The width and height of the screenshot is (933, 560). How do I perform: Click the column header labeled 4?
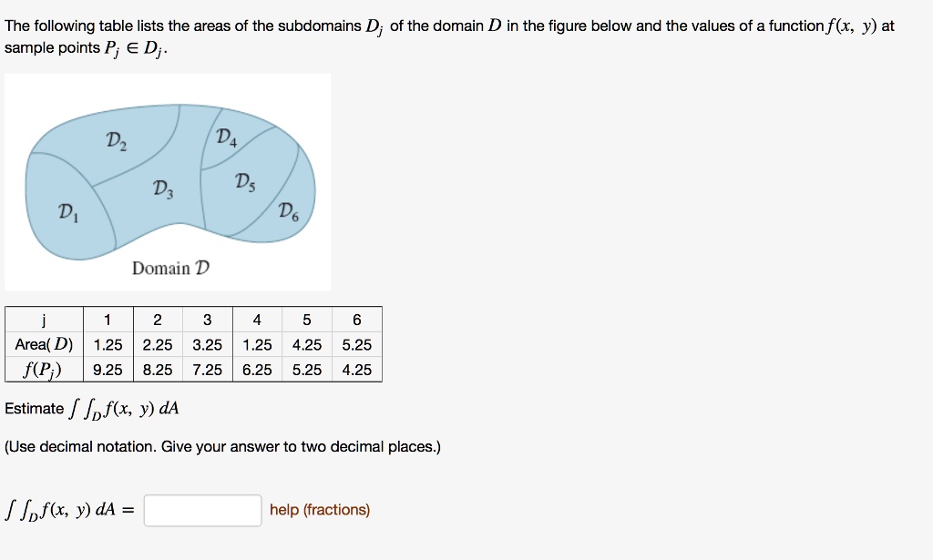click(256, 319)
